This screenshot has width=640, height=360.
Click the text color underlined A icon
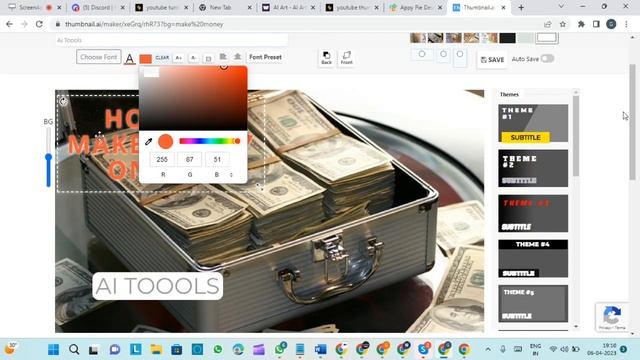[129, 58]
